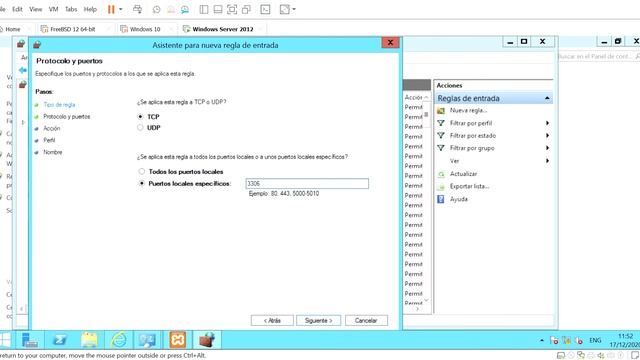The height and width of the screenshot is (360, 640).
Task: Open the Edit menu
Action: pyautogui.click(x=17, y=9)
